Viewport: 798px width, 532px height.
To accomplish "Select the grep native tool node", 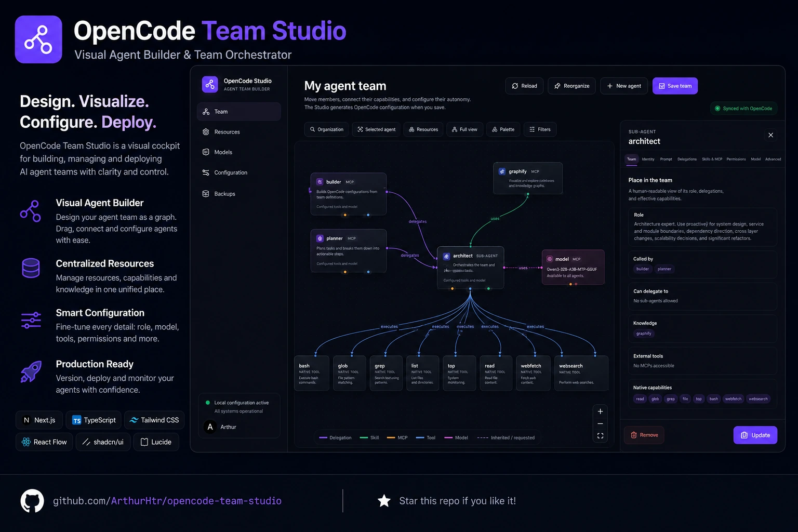I will click(386, 373).
